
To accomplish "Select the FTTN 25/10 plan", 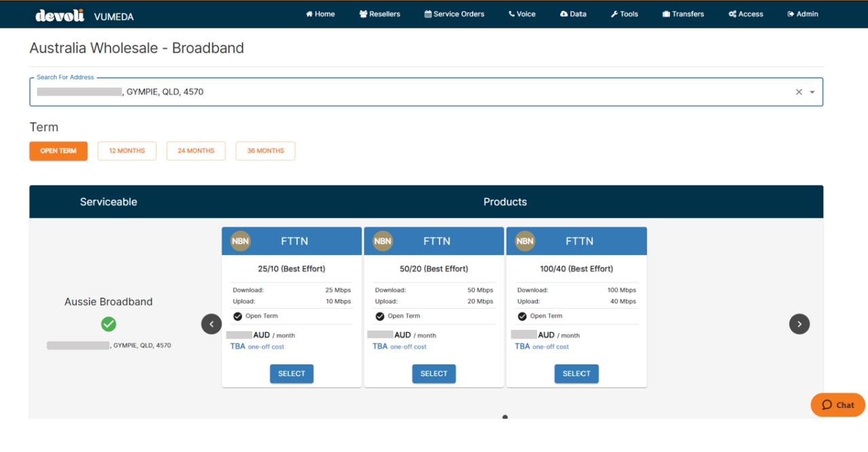I will point(292,374).
